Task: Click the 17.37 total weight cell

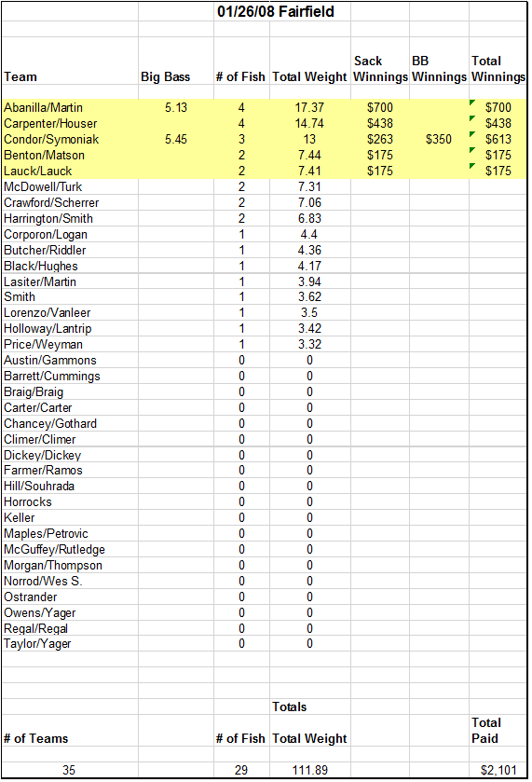Action: 309,107
